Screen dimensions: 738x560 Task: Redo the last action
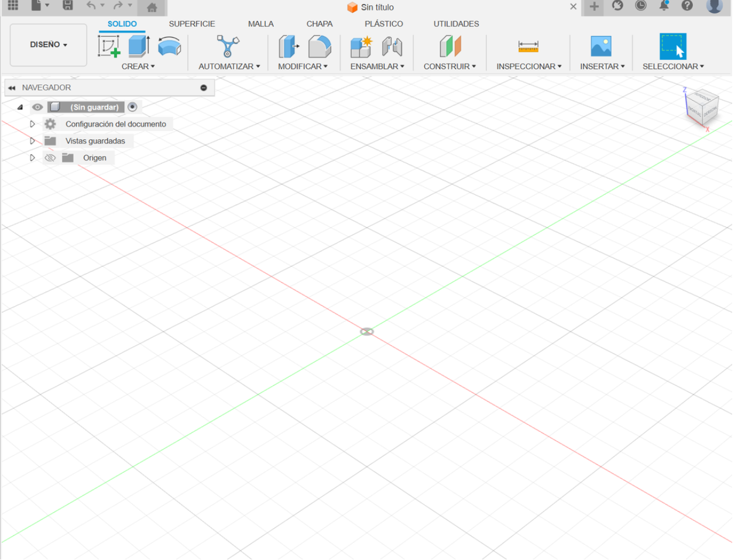click(x=118, y=5)
